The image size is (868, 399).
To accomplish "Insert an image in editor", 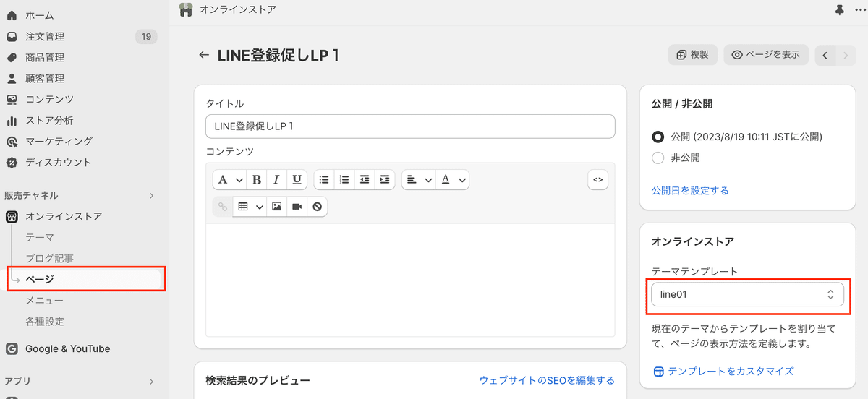I will [x=276, y=206].
